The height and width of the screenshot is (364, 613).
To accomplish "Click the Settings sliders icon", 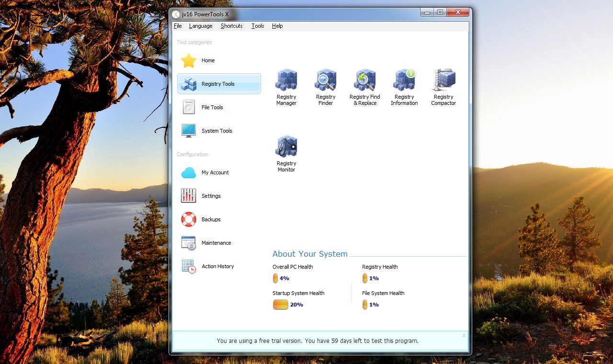I will (189, 196).
